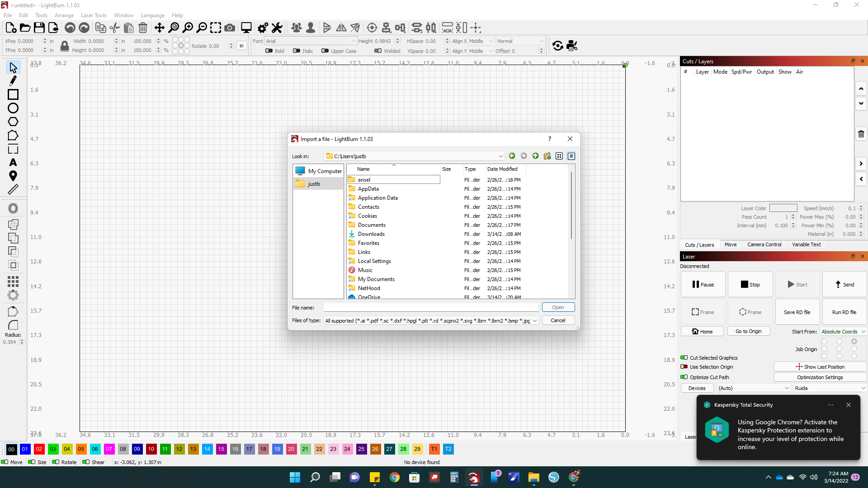Open the Laser Tools menu
Image resolution: width=868 pixels, height=488 pixels.
click(x=94, y=15)
